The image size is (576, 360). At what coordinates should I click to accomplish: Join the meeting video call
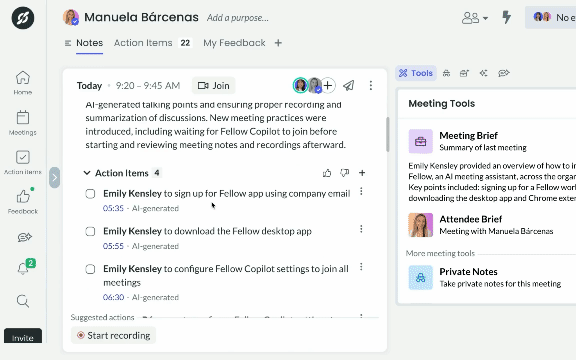[213, 86]
